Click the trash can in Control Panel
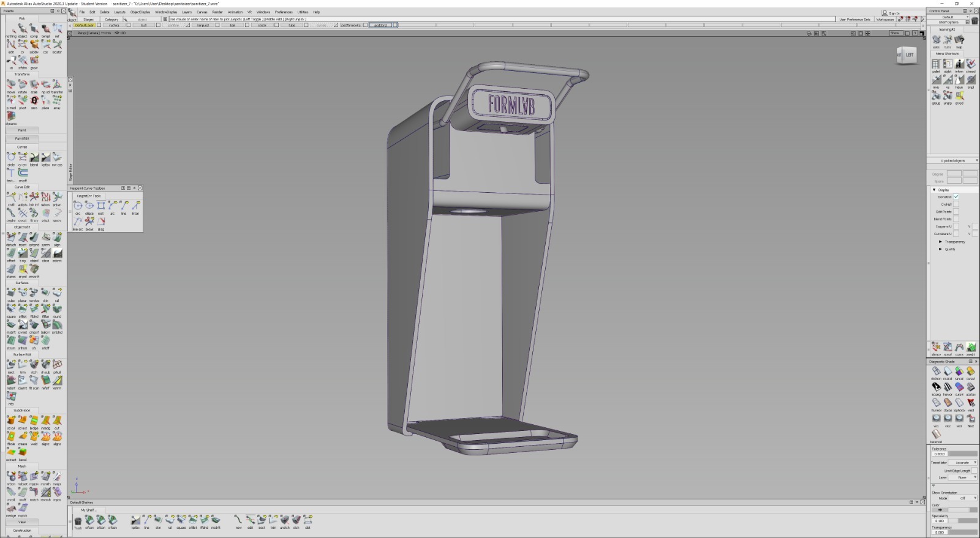 tap(974, 21)
